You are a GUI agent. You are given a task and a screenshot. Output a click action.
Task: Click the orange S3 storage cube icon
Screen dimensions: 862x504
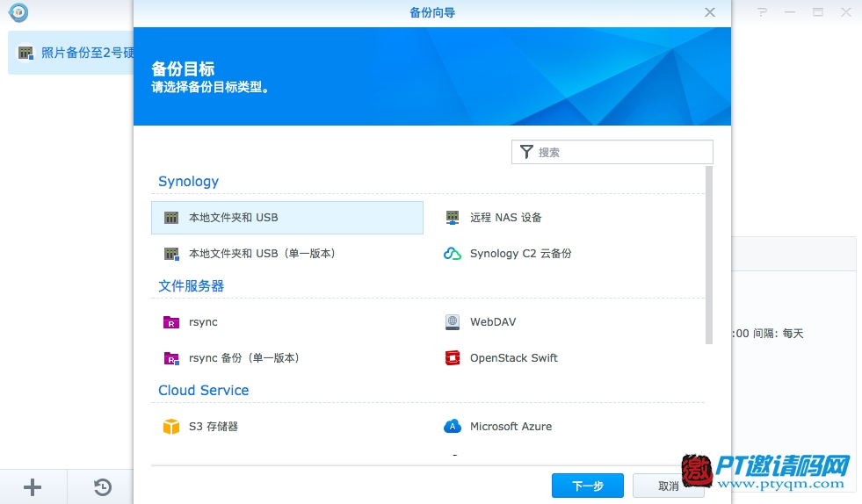pos(171,427)
